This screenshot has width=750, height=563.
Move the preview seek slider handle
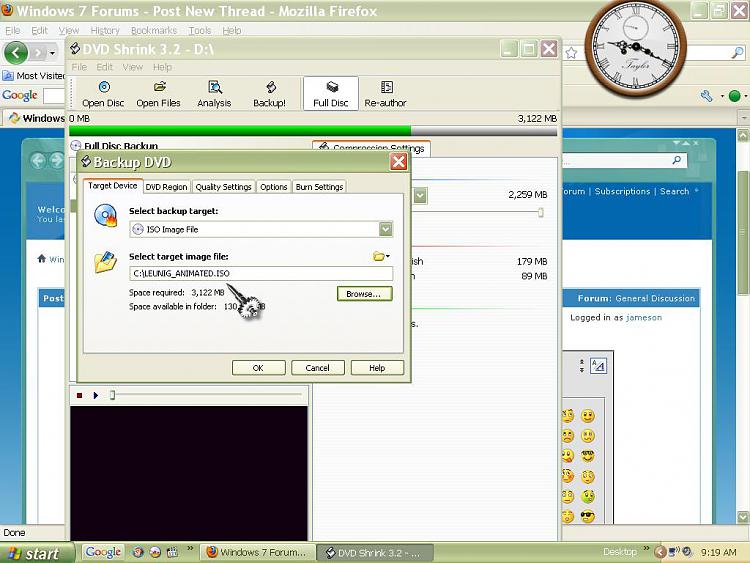[x=112, y=395]
